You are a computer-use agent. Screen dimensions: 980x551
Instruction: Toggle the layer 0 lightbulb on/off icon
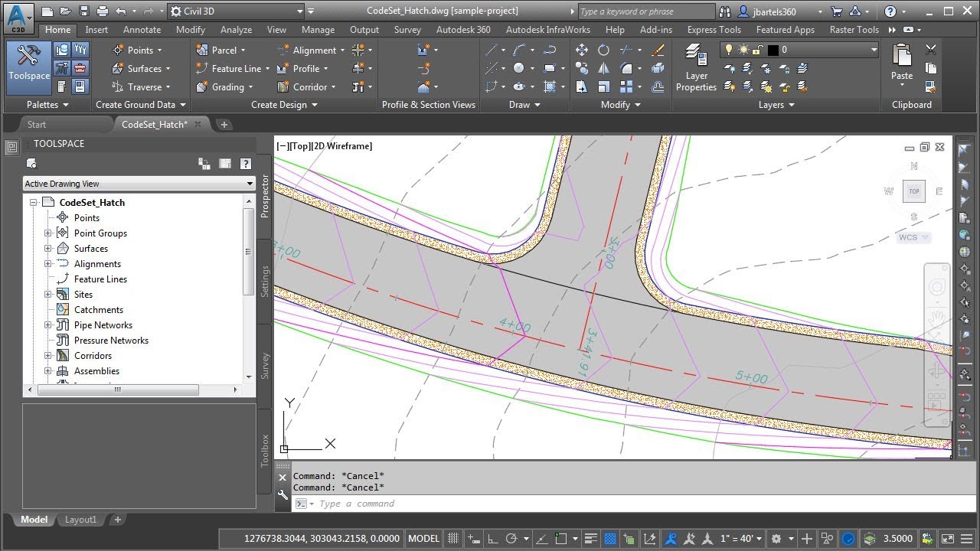tap(729, 50)
